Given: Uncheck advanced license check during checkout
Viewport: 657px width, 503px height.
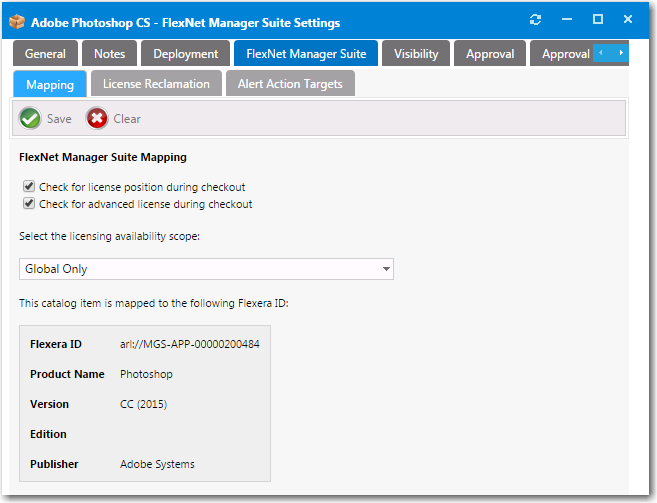Looking at the screenshot, I should coord(29,204).
